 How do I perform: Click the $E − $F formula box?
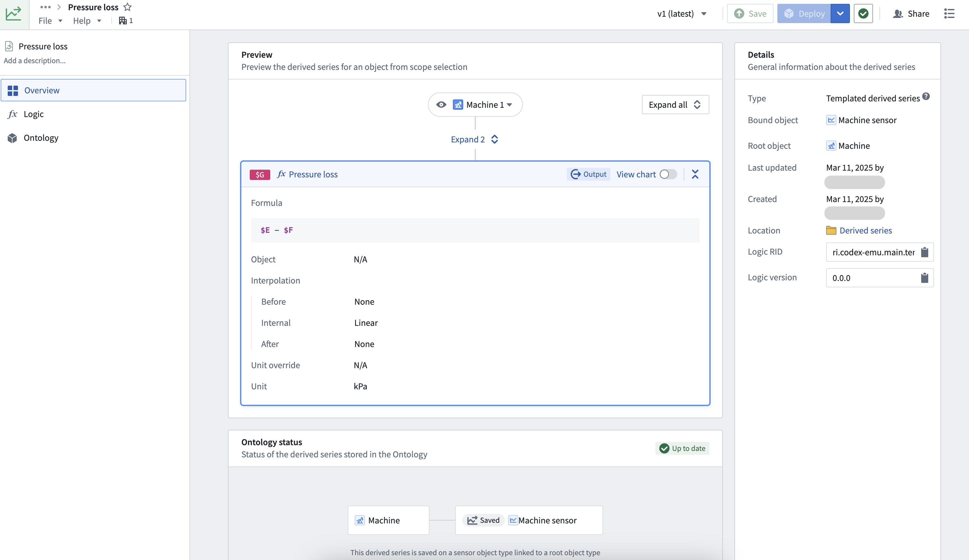(x=475, y=230)
